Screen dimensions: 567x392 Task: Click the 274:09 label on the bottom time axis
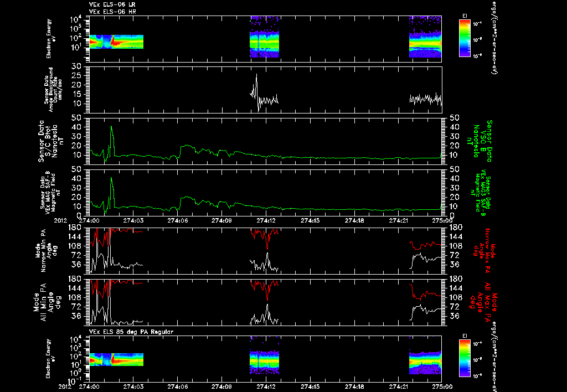(221, 386)
